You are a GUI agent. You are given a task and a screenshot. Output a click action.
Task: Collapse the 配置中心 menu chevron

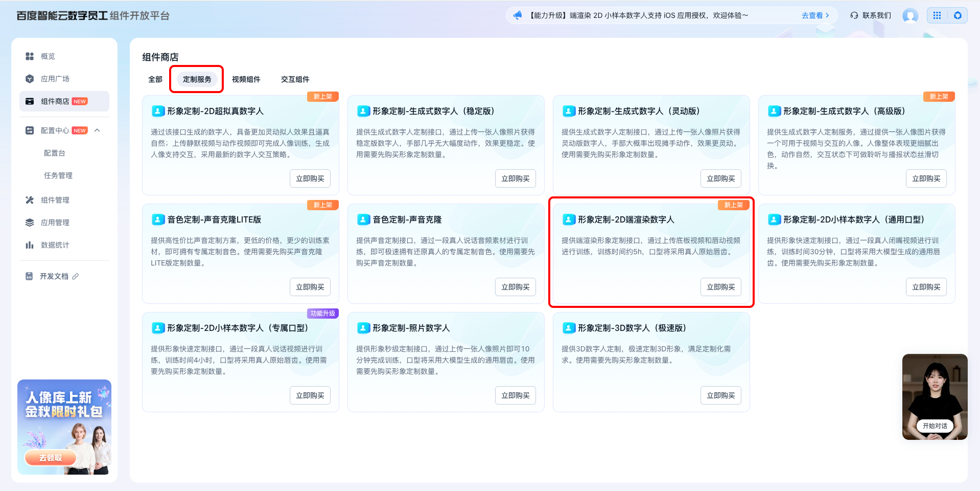click(x=97, y=130)
